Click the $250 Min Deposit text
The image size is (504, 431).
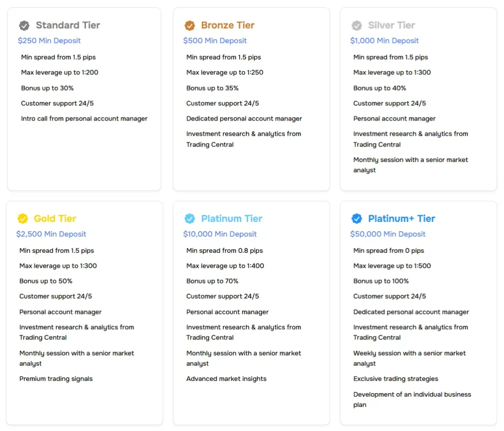click(x=49, y=41)
